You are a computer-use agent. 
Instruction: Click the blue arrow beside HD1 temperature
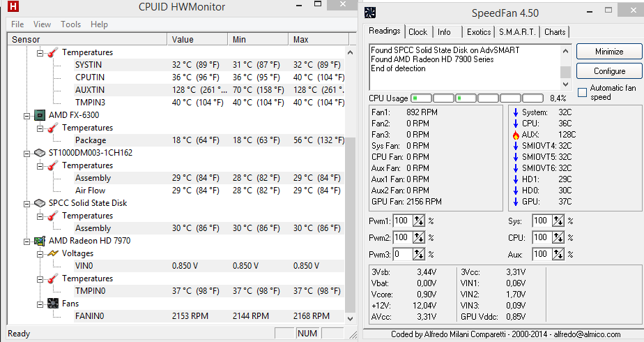516,179
